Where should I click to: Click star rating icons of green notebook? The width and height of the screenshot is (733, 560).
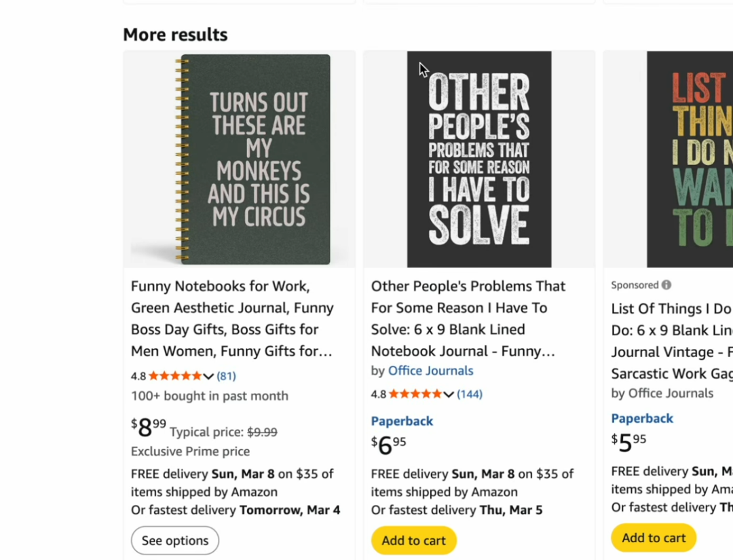click(x=175, y=376)
